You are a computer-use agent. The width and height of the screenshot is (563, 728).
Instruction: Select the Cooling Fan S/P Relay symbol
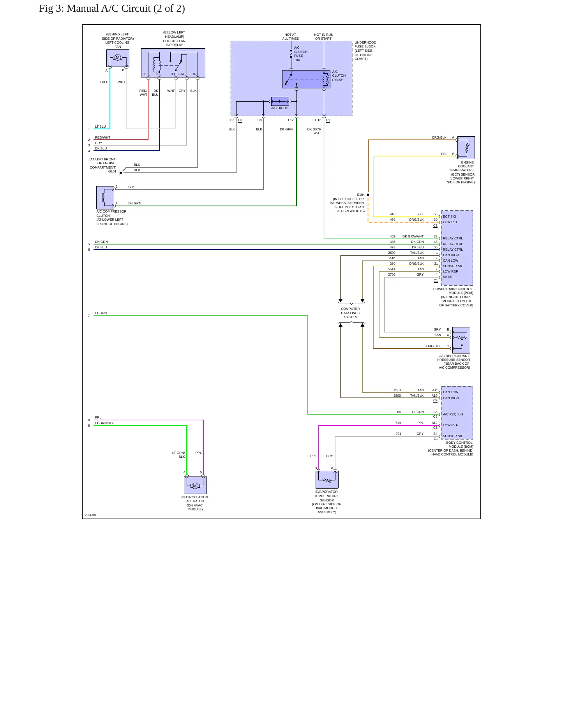(x=173, y=63)
